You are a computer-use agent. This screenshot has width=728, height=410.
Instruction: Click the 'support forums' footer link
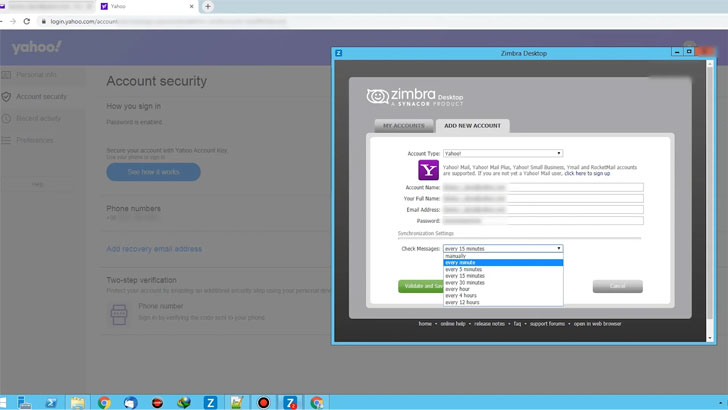click(x=547, y=324)
